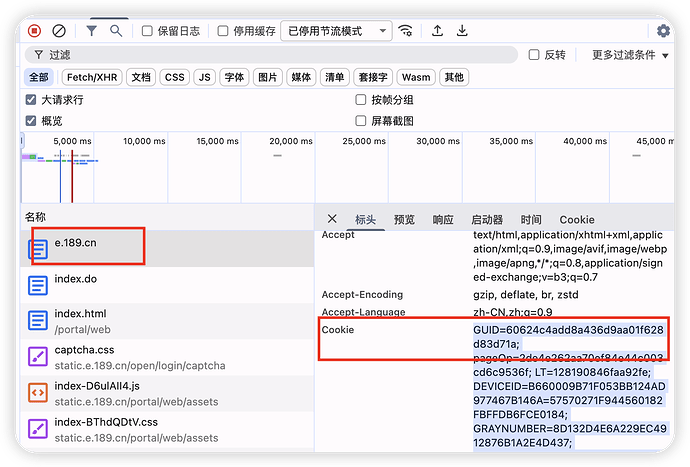
Task: Filter by Fetch/XHR requests
Action: (x=92, y=77)
